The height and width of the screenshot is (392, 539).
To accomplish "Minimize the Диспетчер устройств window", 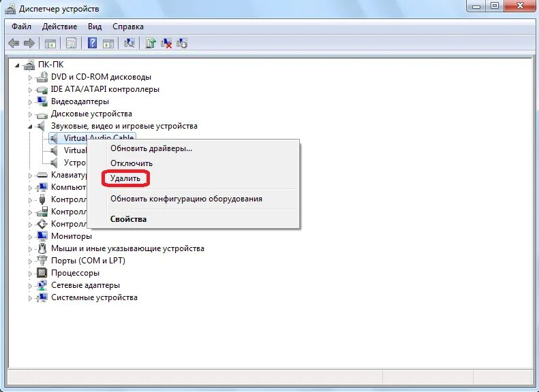I will point(476,5).
